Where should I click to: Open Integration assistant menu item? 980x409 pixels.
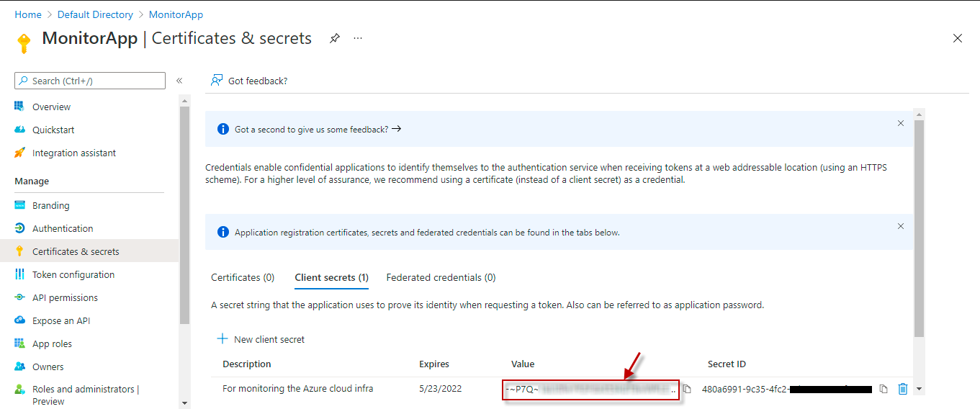[74, 153]
